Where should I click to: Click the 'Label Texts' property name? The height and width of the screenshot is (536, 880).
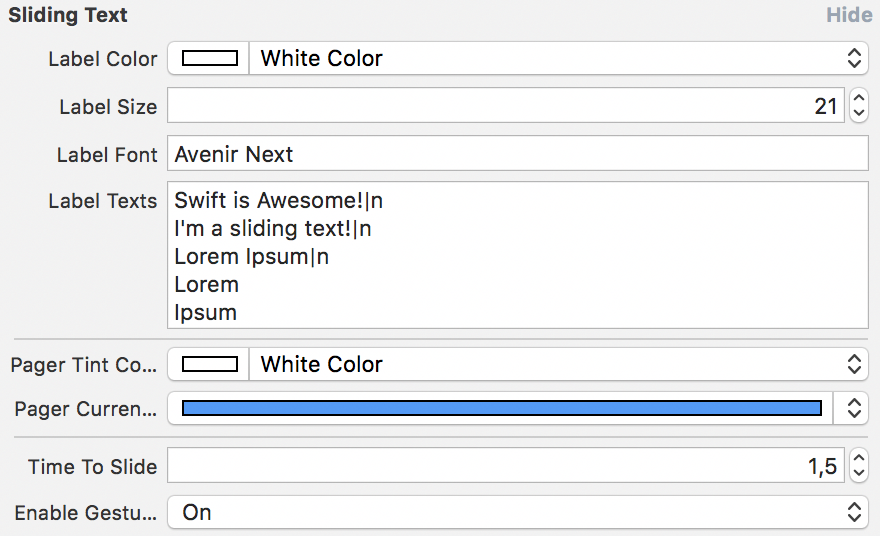103,201
